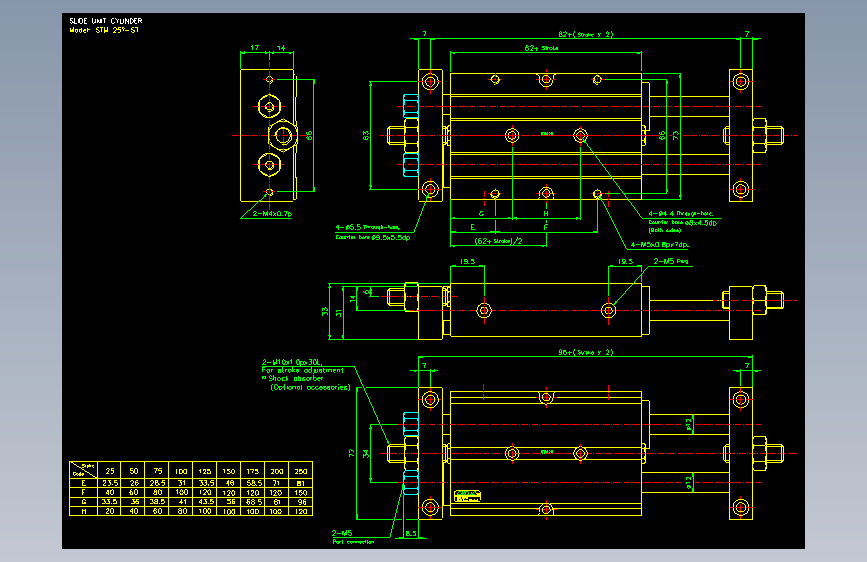
Task: Click the 'G' row label in table
Action: click(83, 502)
